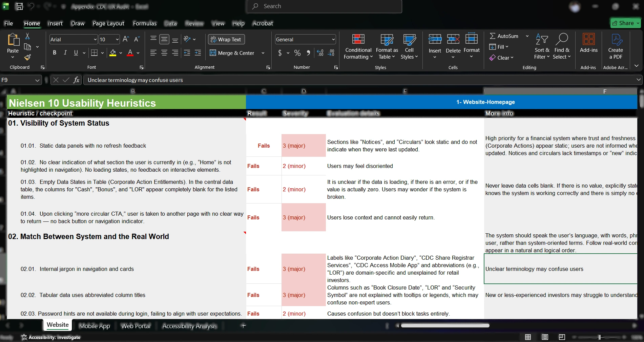Open the General number format dropdown
The height and width of the screenshot is (342, 644).
333,40
